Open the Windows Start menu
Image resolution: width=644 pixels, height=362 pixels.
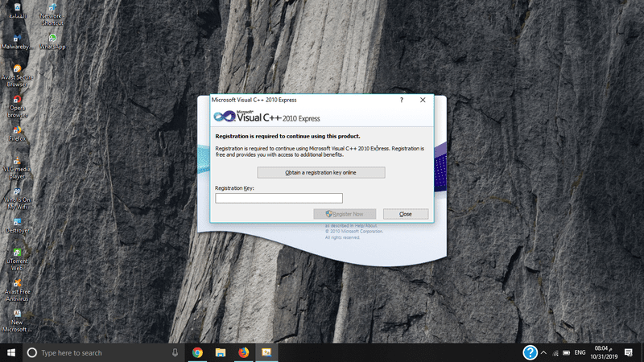[x=11, y=352]
